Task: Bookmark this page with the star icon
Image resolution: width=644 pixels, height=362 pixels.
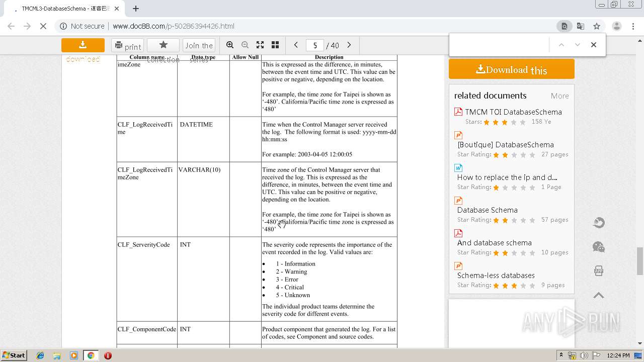Action: 597,26
